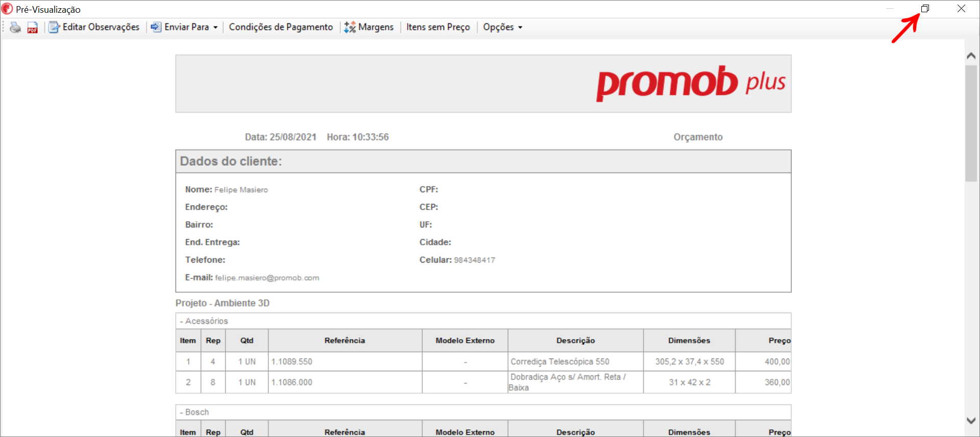
Task: Click the '- Acessórios' section row
Action: (x=483, y=321)
